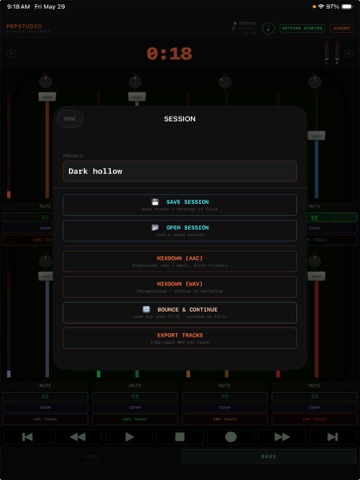The image size is (360, 480).
Task: Rewind using the double-left-arrow transport button
Action: (78, 437)
